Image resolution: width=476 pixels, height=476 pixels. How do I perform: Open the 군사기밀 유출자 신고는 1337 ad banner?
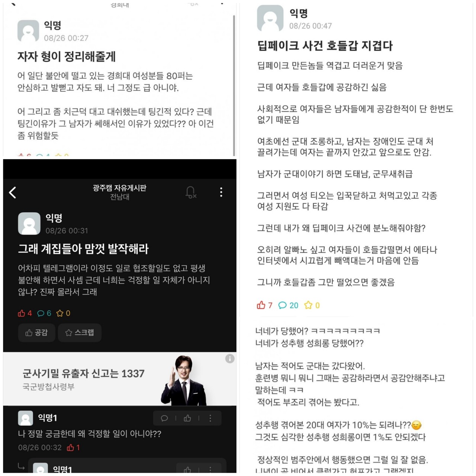click(x=120, y=379)
